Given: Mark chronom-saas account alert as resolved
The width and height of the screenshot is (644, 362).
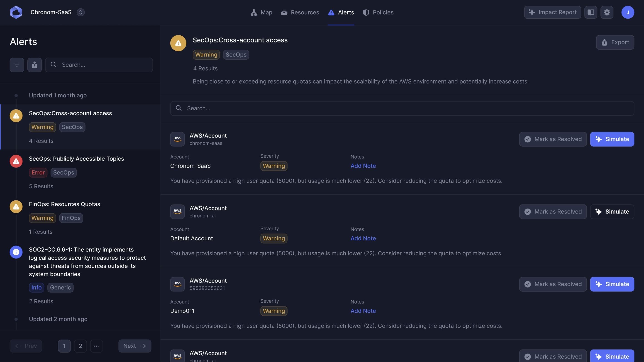Looking at the screenshot, I should point(553,139).
